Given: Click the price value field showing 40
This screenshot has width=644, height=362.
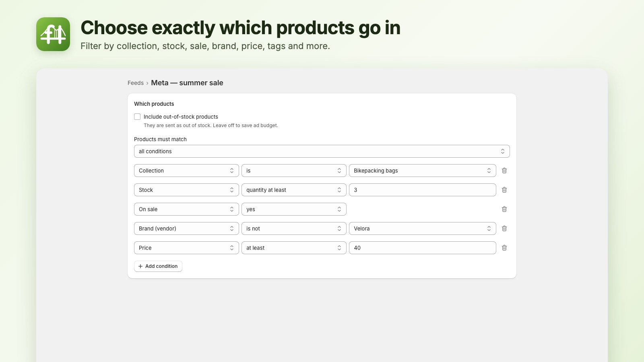Looking at the screenshot, I should coord(423,248).
